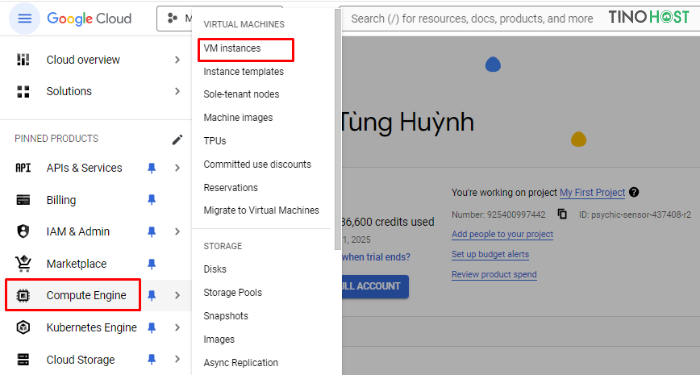Expand the IAM & Admin chevron
The height and width of the screenshot is (375, 700).
(177, 231)
